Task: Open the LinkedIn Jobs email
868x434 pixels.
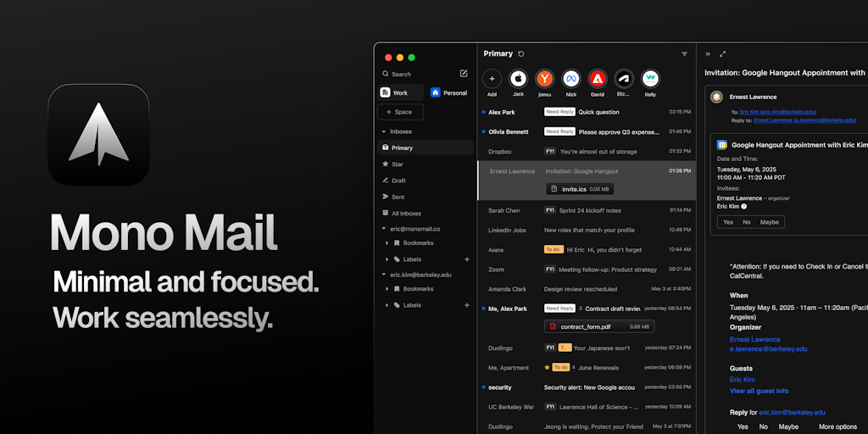Action: [587, 230]
